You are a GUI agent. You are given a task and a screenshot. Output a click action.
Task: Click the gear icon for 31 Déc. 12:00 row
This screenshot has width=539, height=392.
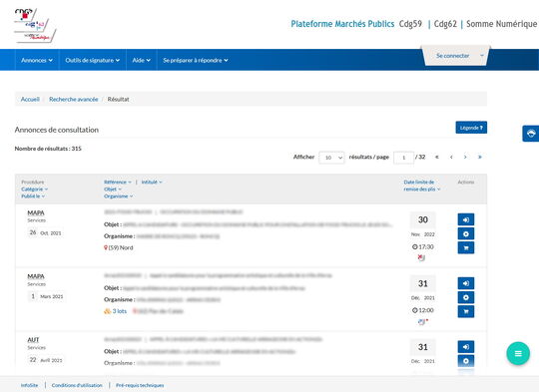[466, 297]
